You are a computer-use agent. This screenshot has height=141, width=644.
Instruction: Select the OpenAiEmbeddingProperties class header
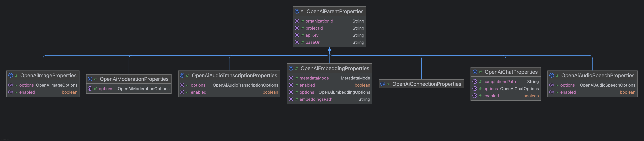pyautogui.click(x=335, y=69)
